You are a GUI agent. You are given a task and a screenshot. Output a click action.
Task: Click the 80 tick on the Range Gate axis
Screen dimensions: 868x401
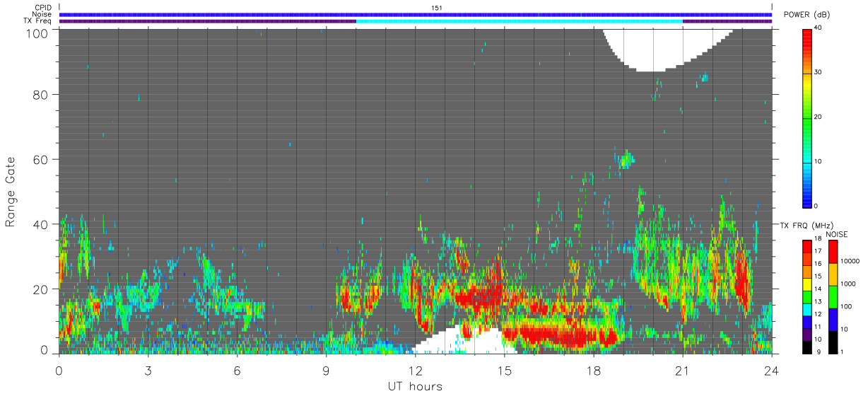coord(40,94)
